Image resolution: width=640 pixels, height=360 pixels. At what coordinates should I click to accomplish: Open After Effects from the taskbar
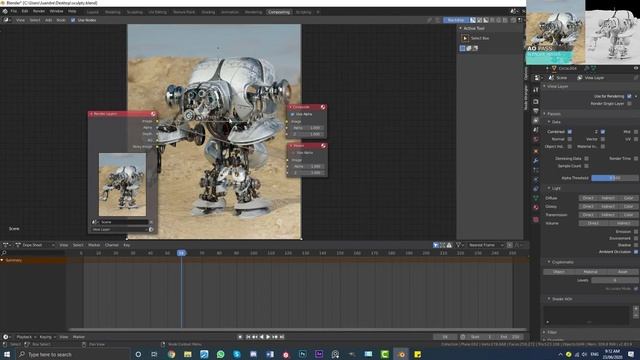coord(319,354)
